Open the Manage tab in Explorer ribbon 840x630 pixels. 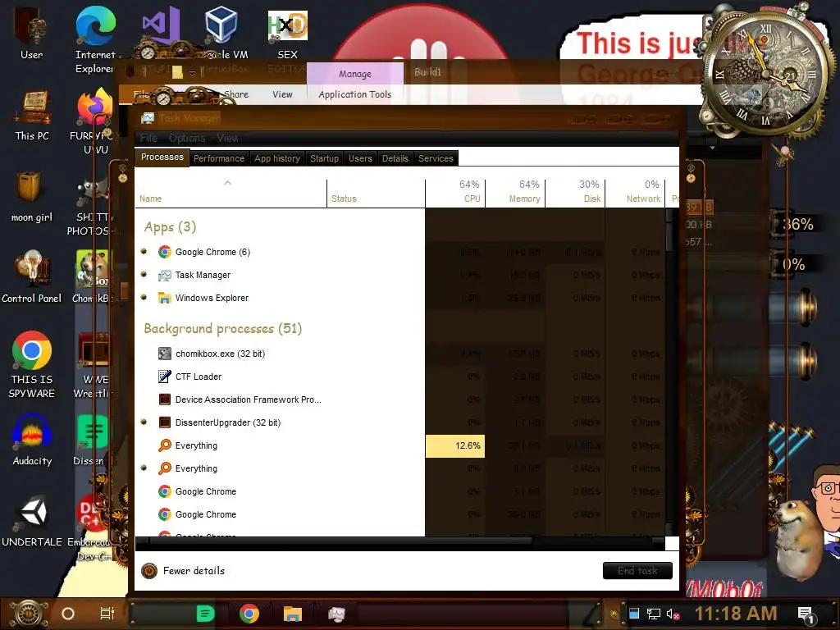355,73
